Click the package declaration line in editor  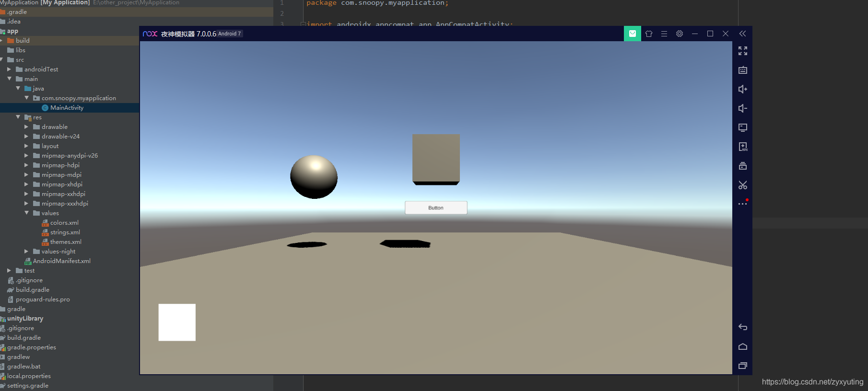pos(377,3)
